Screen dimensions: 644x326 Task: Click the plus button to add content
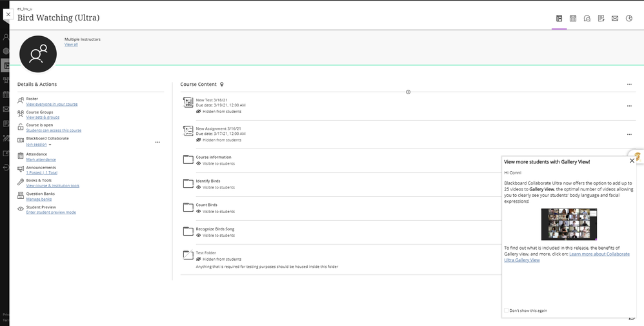[408, 92]
